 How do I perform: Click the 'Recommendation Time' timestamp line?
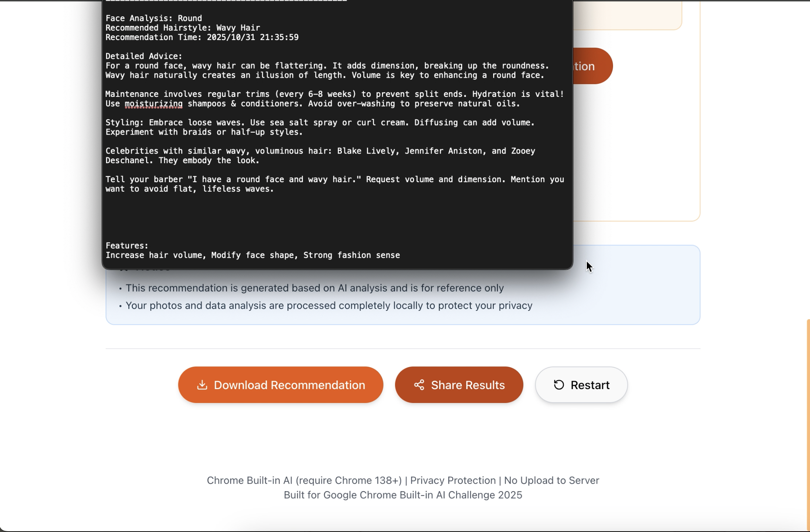tap(202, 37)
